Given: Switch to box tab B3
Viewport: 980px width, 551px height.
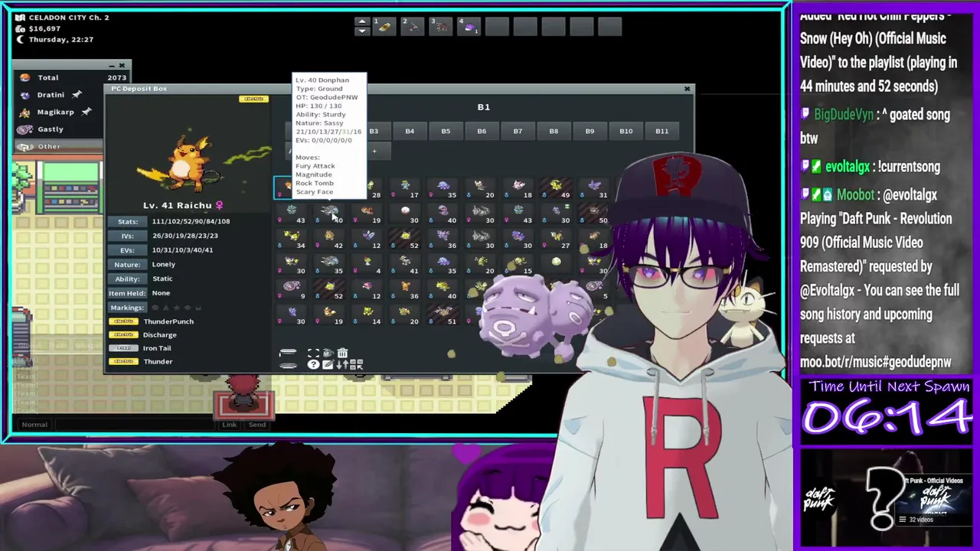Looking at the screenshot, I should (x=374, y=131).
